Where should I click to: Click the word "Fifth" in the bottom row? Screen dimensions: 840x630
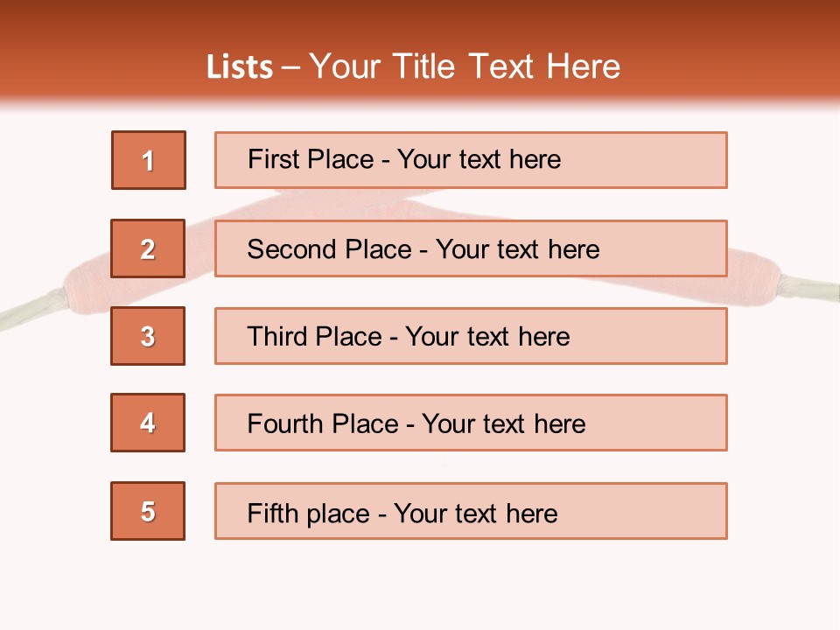272,513
